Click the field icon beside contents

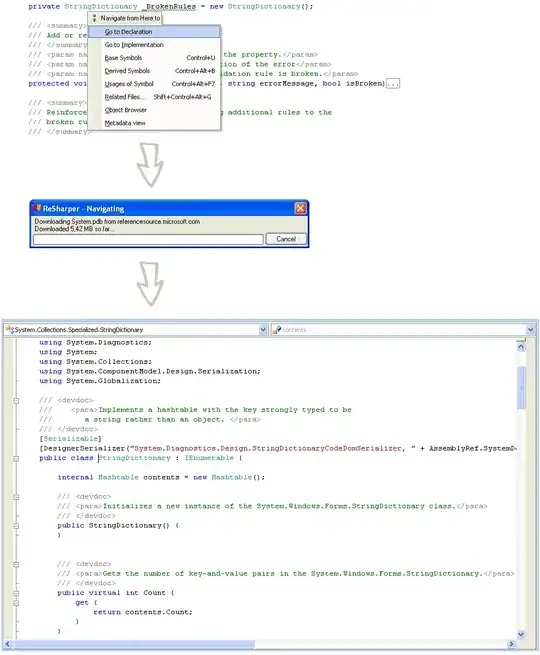tap(277, 330)
